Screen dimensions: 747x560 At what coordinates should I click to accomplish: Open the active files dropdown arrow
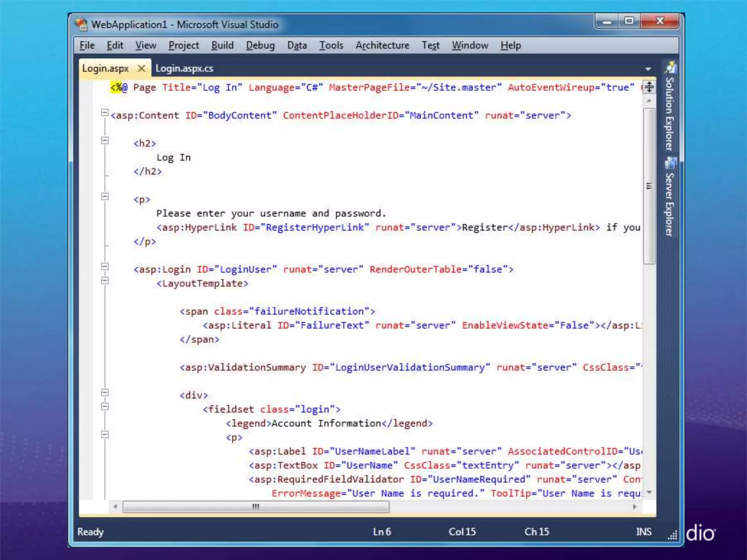pos(648,69)
